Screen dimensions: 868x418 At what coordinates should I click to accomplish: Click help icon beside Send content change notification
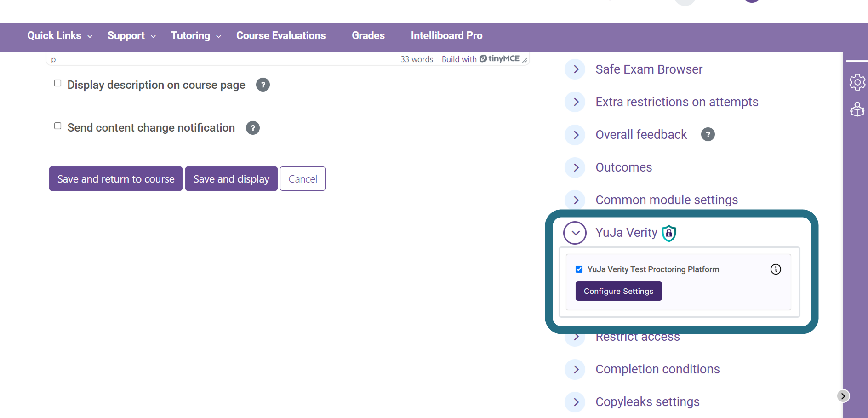(253, 128)
